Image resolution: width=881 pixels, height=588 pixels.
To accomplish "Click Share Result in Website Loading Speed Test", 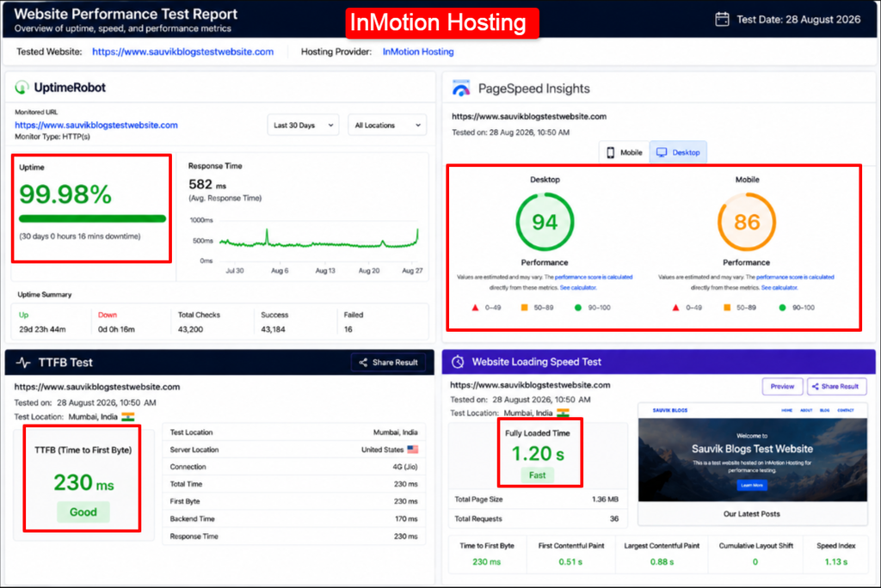I will [x=836, y=386].
